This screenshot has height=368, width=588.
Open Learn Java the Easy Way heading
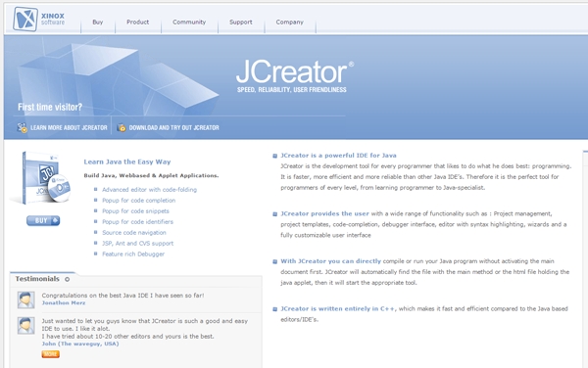pos(127,161)
